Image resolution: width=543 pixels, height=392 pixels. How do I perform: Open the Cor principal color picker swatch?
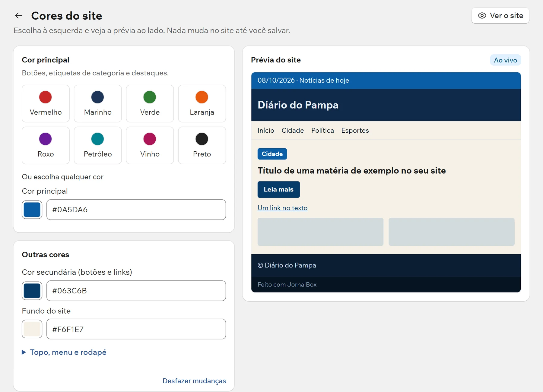32,210
